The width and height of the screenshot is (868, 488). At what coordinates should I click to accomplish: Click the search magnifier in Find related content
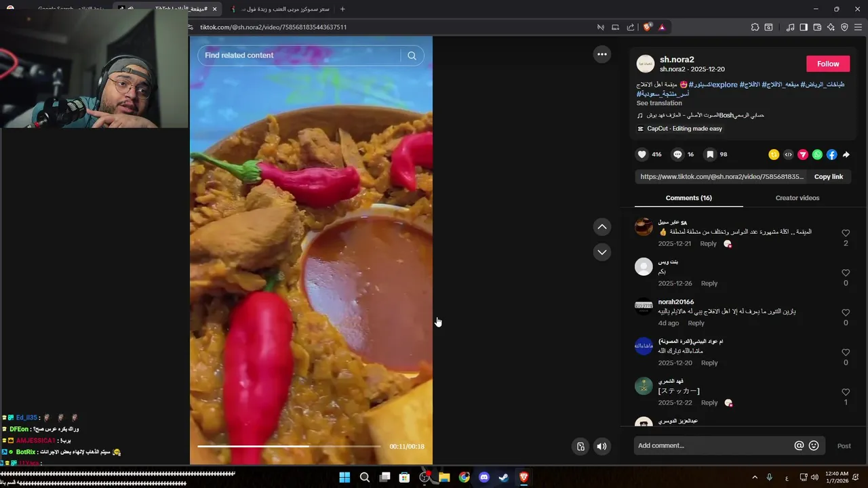[412, 56]
